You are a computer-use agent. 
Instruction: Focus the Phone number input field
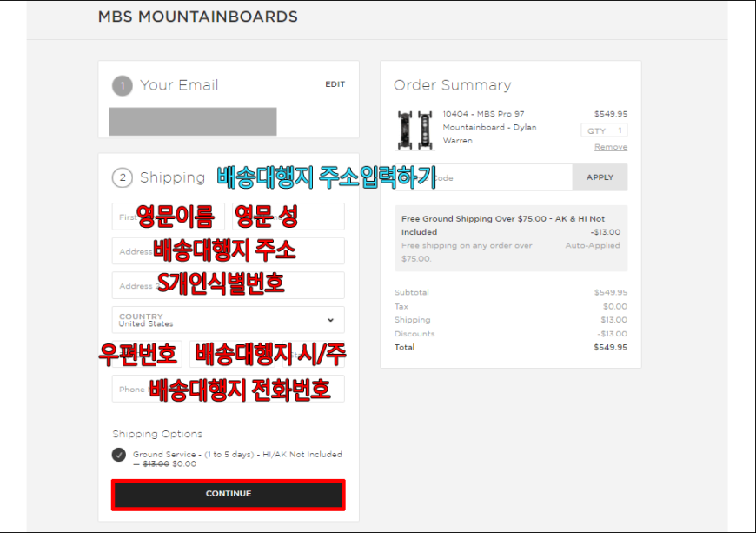228,389
